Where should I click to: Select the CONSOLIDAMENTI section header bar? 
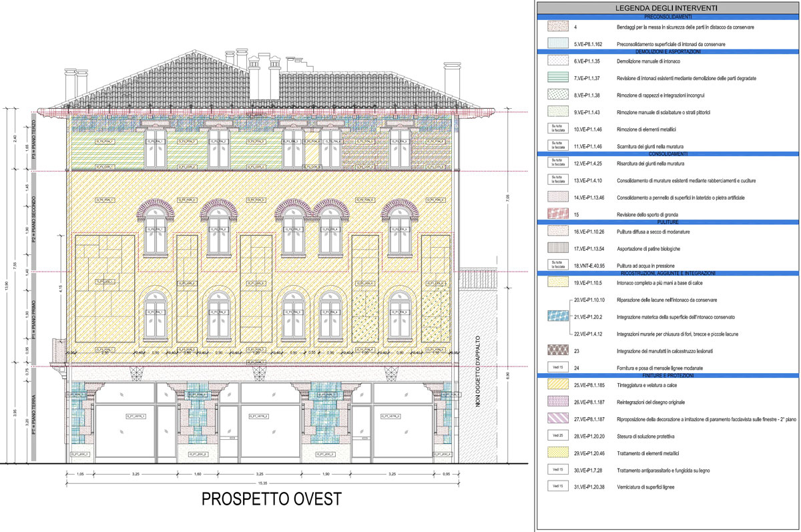667,153
